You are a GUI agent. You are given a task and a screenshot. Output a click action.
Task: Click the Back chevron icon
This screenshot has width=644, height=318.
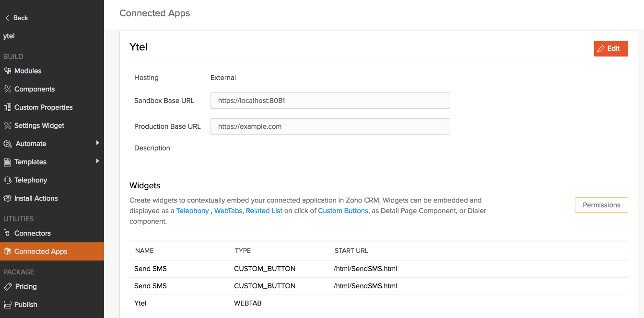pos(7,18)
